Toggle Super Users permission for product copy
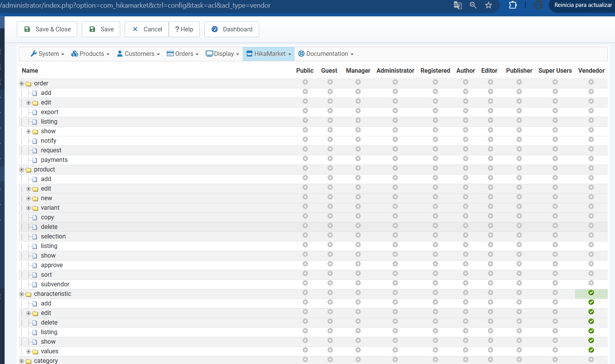The height and width of the screenshot is (364, 615). pyautogui.click(x=555, y=216)
